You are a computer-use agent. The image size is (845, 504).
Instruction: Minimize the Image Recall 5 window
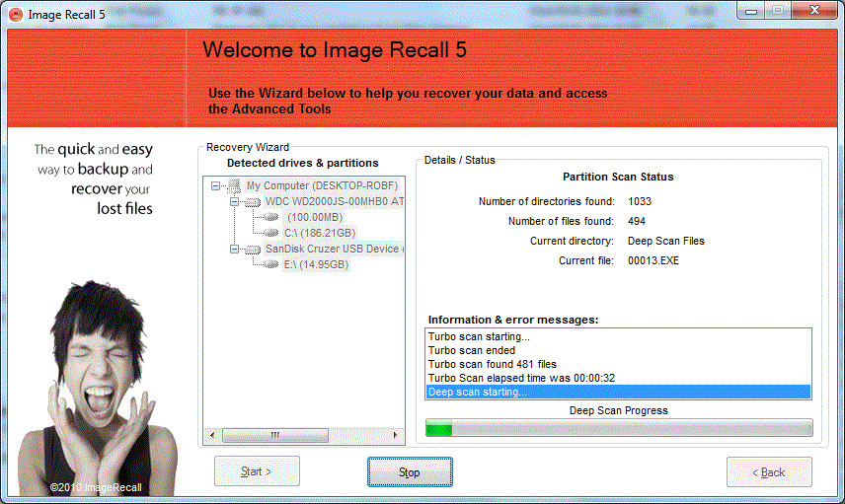point(751,10)
